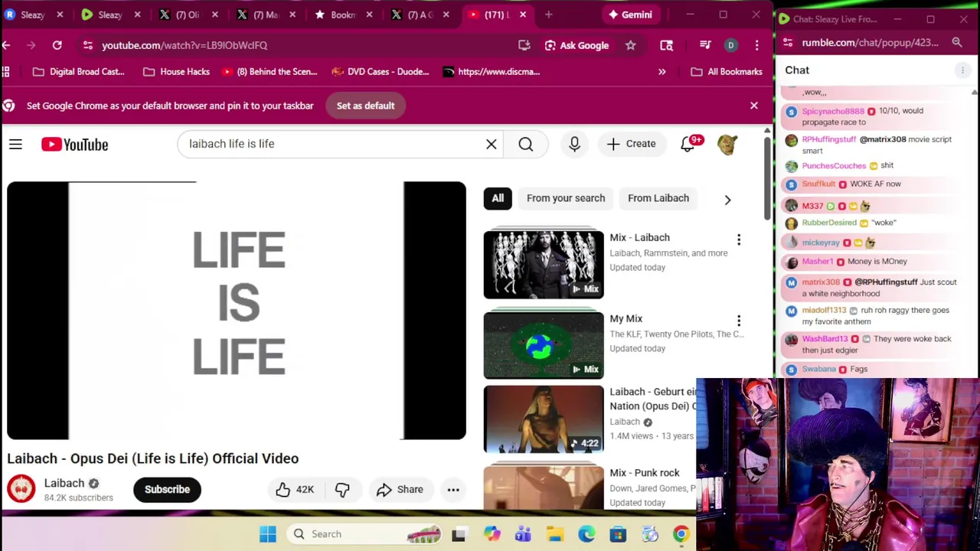Open All Bookmarks folder
Image resolution: width=980 pixels, height=551 pixels.
(727, 72)
